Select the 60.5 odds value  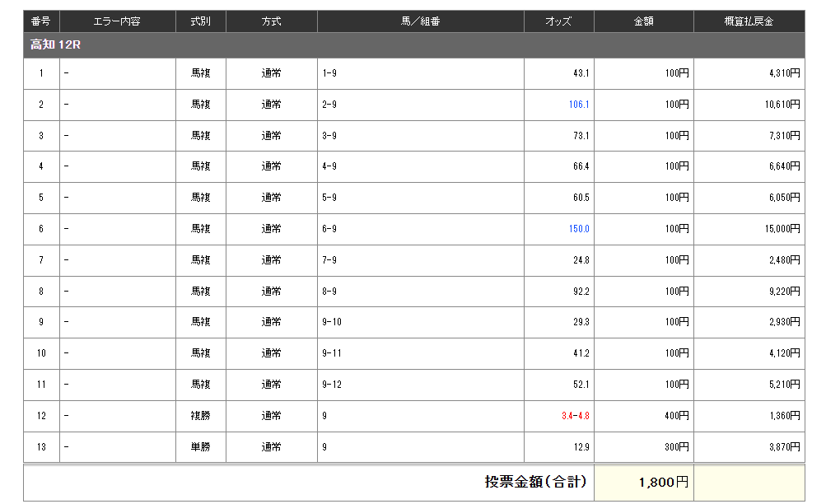[x=581, y=198]
